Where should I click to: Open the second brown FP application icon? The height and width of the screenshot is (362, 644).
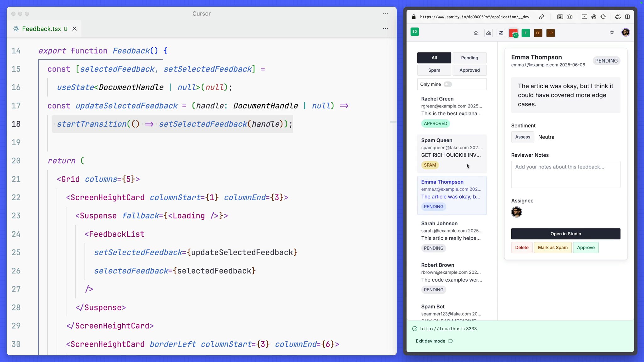550,33
